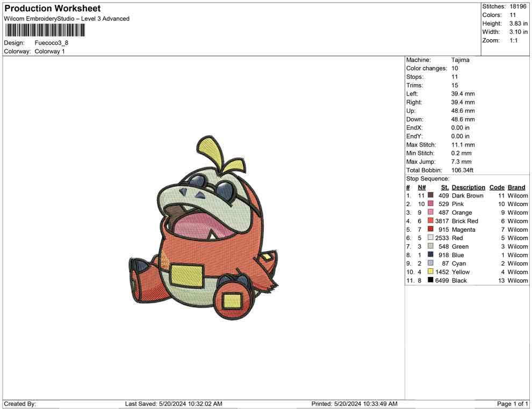The height and width of the screenshot is (409, 532).
Task: Click the Cyan thread color swatch
Action: [x=430, y=263]
